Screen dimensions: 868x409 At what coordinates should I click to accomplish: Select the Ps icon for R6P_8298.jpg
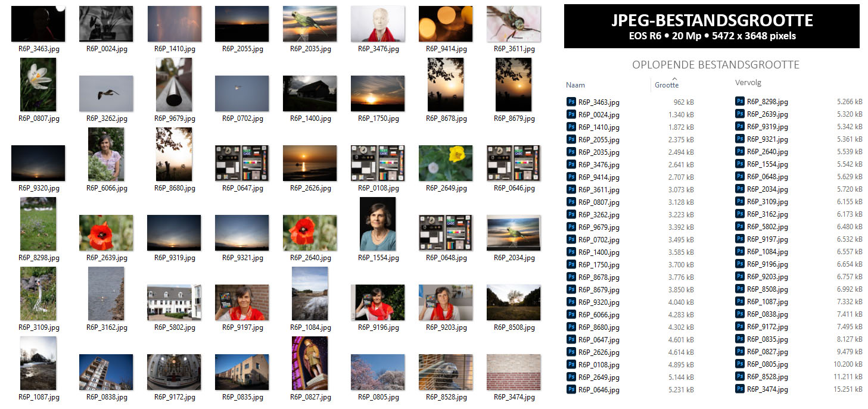point(739,102)
